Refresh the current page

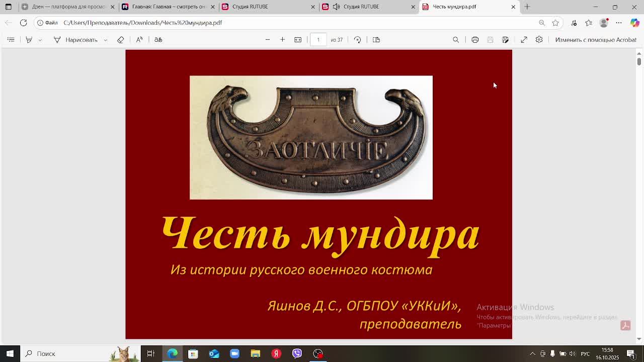pos(23,23)
